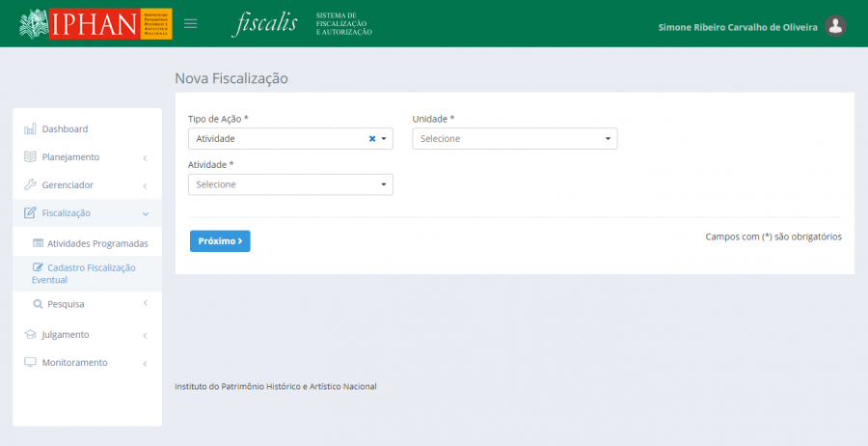868x446 pixels.
Task: Expand the Pesquisa submenu
Action: [x=145, y=304]
